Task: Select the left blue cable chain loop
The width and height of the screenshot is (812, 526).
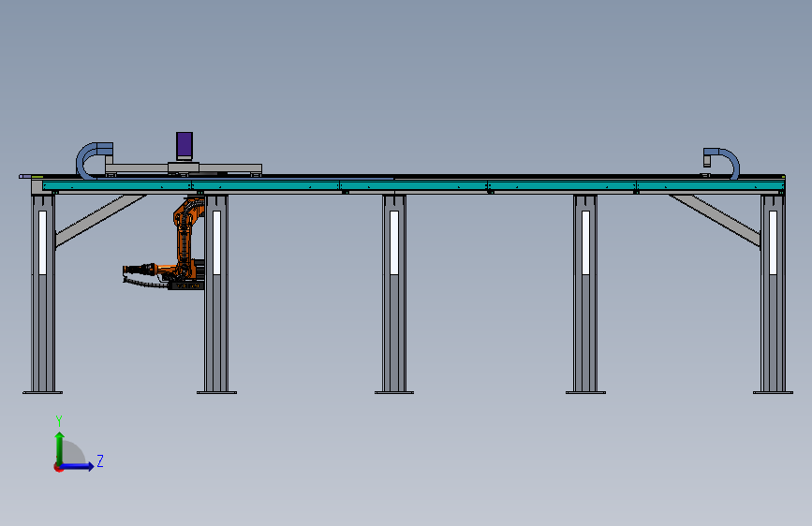Action: [x=94, y=160]
